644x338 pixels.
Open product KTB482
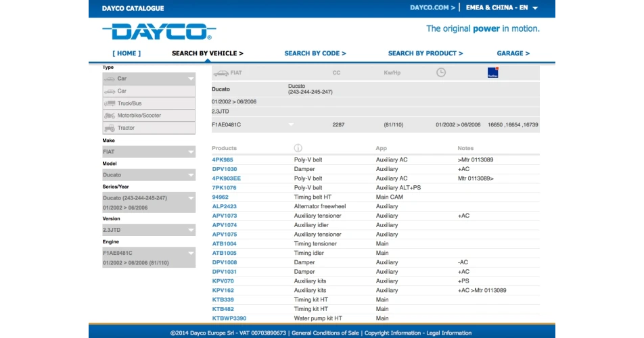coord(223,310)
